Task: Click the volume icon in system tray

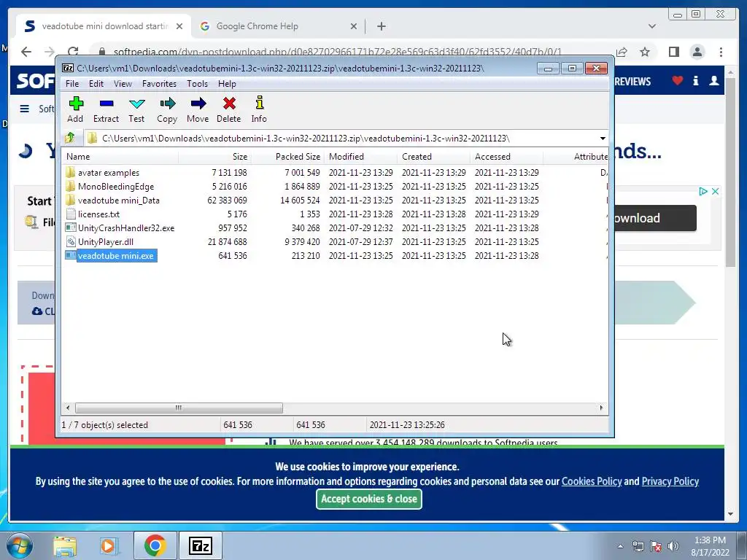Action: pos(673,546)
